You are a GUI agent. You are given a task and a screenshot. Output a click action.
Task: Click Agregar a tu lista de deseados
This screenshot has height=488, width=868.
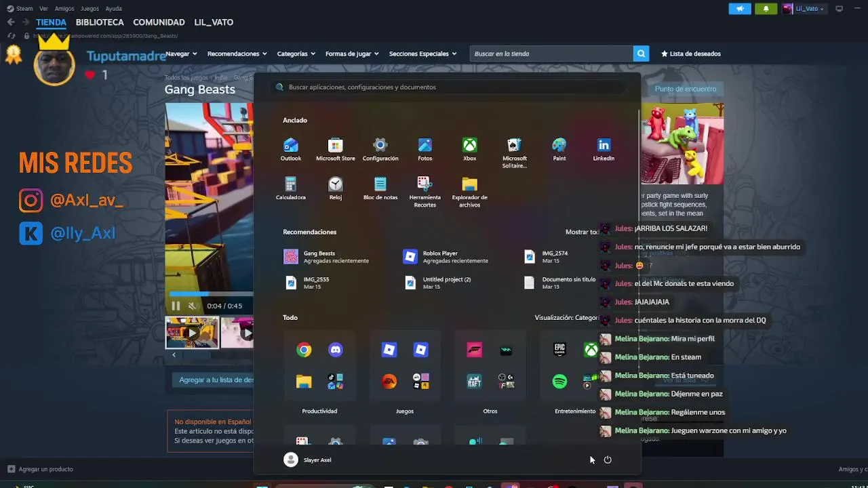click(213, 380)
